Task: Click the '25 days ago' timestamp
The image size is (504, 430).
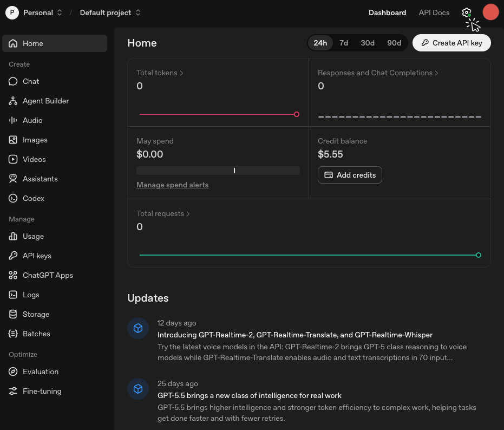Action: [178, 383]
